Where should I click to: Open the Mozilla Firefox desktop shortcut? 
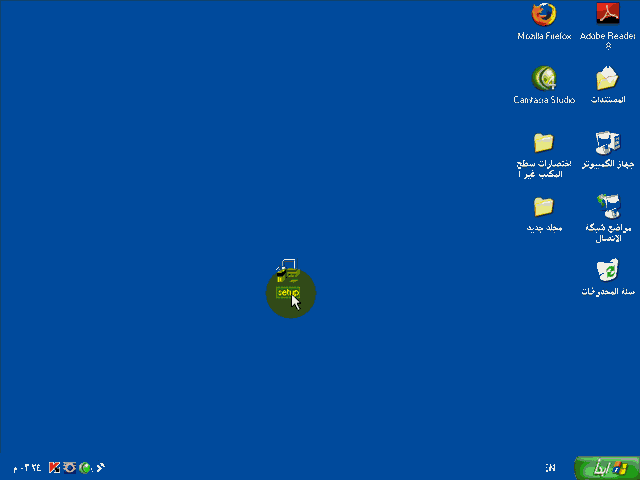[544, 15]
